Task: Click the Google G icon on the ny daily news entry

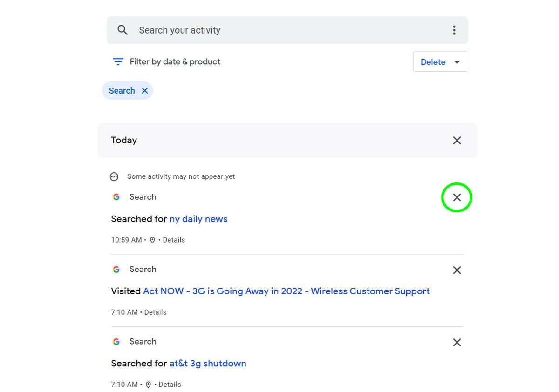Action: point(116,197)
